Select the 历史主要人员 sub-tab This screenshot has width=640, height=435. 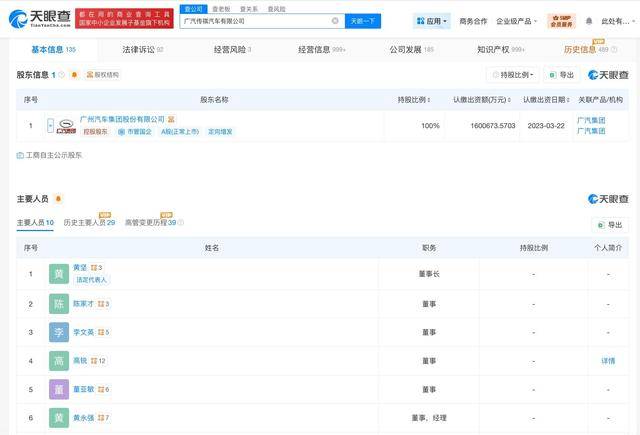(x=89, y=223)
